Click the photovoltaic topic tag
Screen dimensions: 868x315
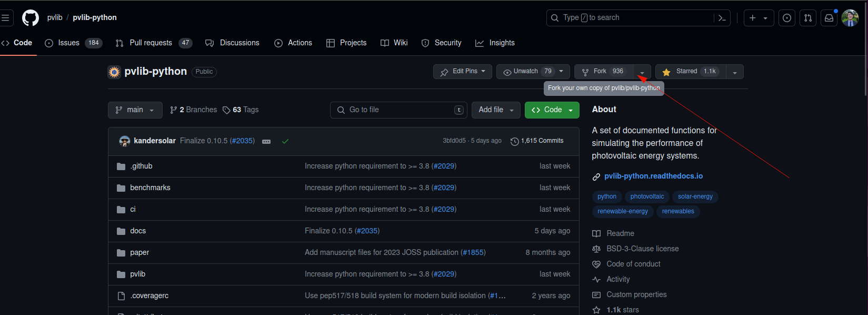[647, 196]
